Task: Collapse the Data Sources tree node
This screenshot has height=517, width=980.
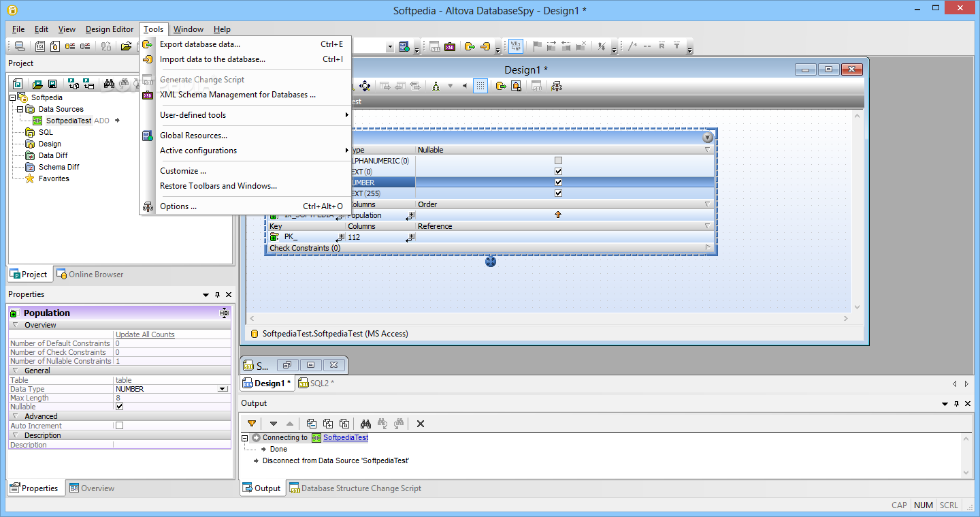Action: click(x=20, y=109)
